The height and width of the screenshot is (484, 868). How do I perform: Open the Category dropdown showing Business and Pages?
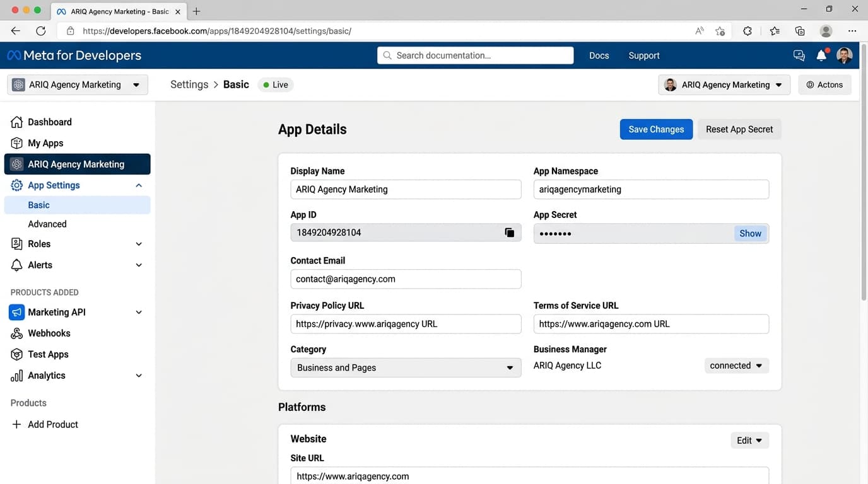pyautogui.click(x=406, y=368)
